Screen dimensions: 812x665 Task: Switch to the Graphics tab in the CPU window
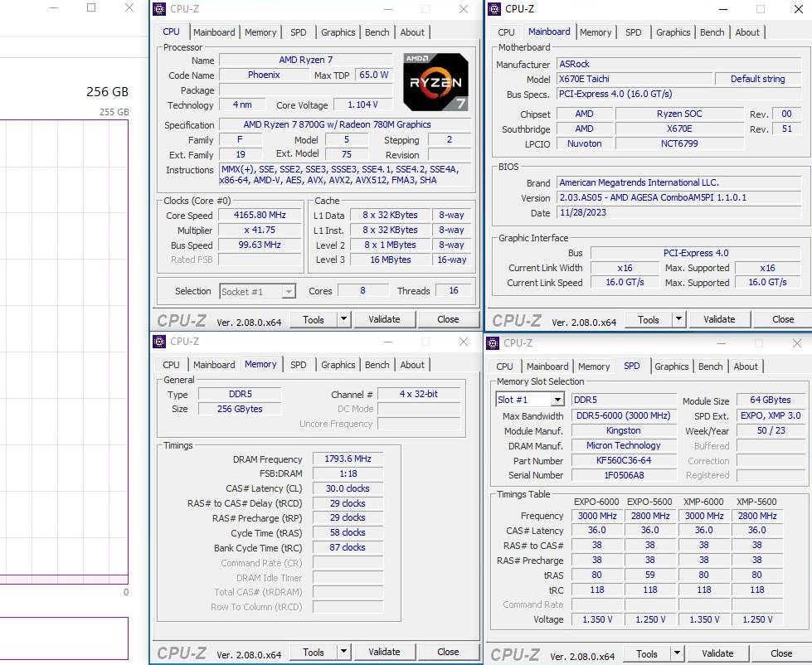[338, 32]
